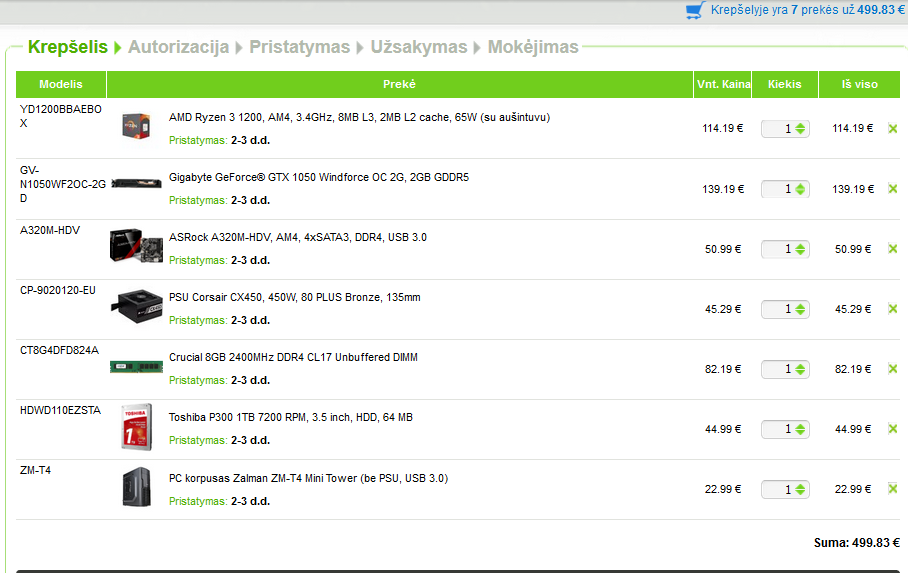This screenshot has height=573, width=908.
Task: Click the Vnt. Kaina column header
Action: point(723,85)
